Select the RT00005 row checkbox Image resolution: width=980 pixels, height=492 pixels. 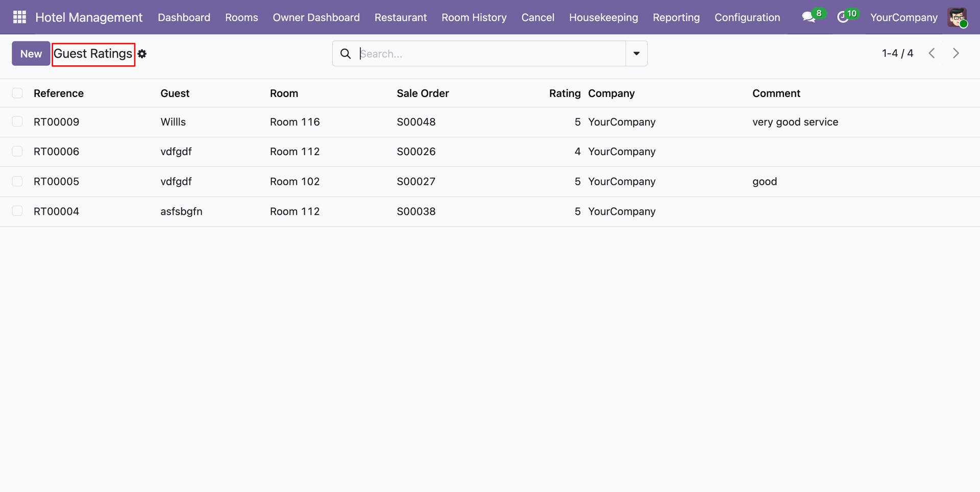tap(17, 181)
